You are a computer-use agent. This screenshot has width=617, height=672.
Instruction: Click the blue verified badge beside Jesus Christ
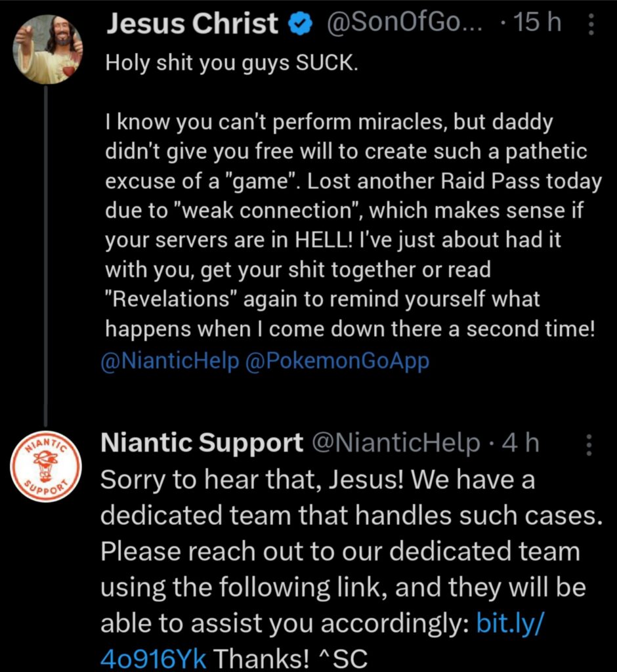(299, 22)
